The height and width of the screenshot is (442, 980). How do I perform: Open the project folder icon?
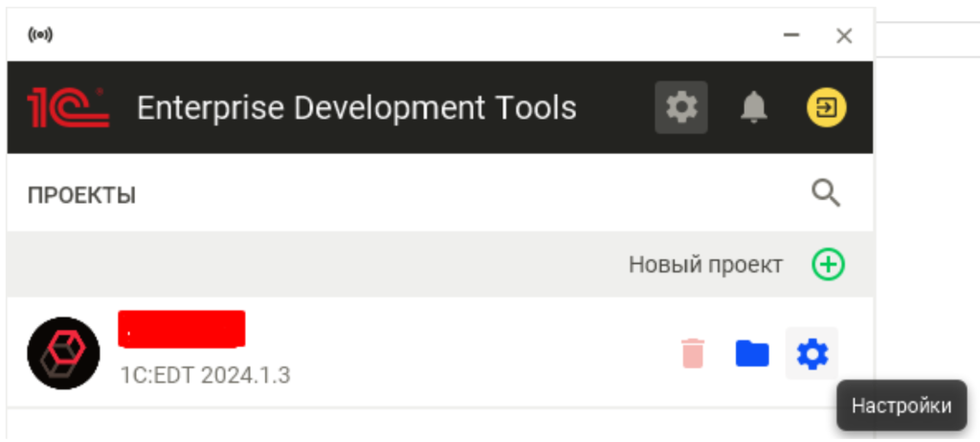pos(752,353)
